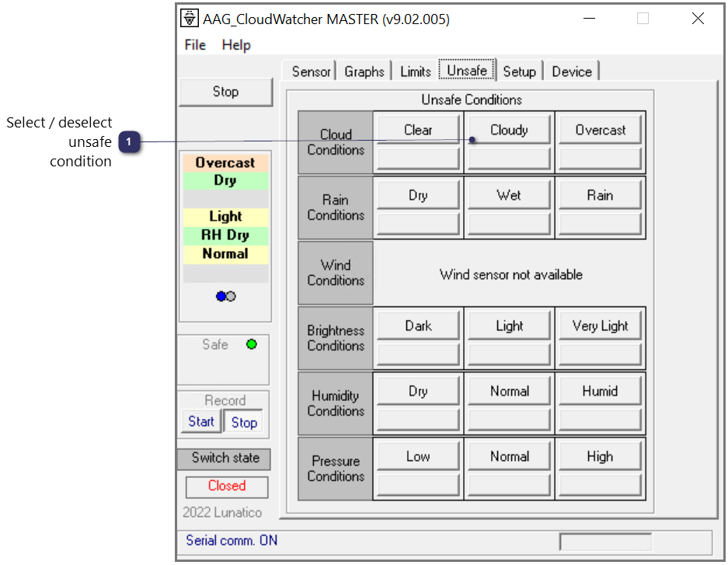The height and width of the screenshot is (565, 728).
Task: Click the Cloud Conditions row label
Action: click(336, 142)
